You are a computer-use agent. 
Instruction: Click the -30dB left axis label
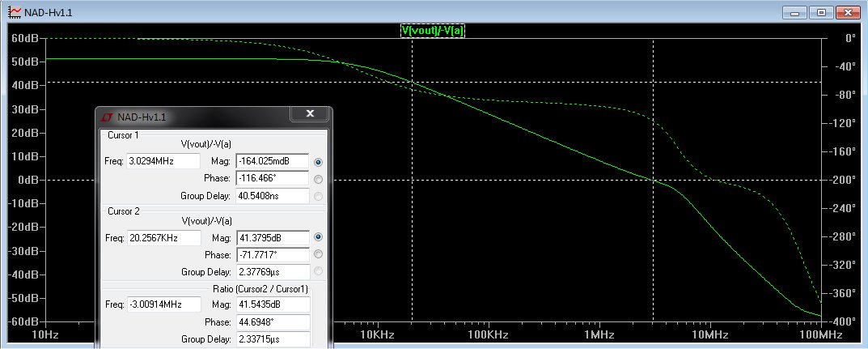coord(22,251)
